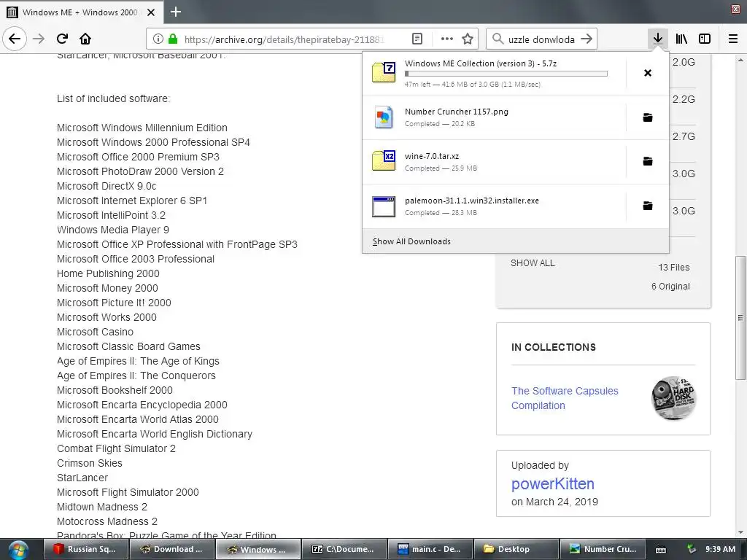Click The Software Capsules collection thumbnail
Image resolution: width=747 pixels, height=560 pixels.
(x=673, y=398)
